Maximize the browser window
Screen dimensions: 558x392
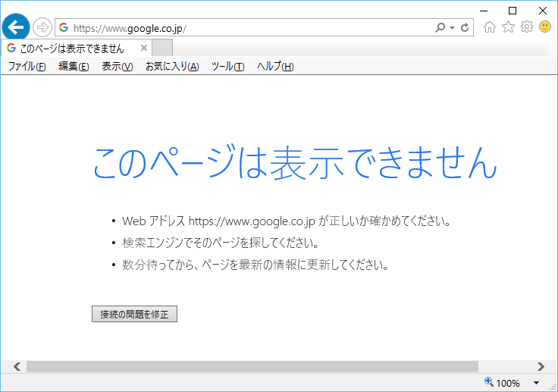(513, 11)
